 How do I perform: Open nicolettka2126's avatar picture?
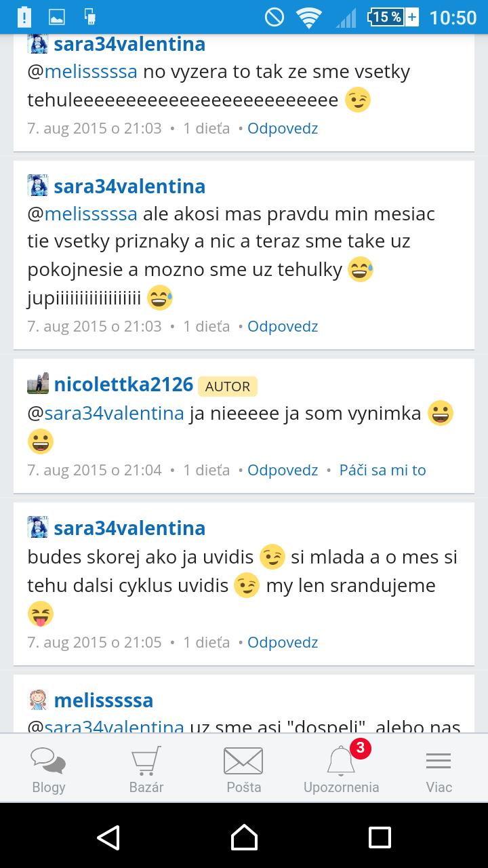pos(38,384)
